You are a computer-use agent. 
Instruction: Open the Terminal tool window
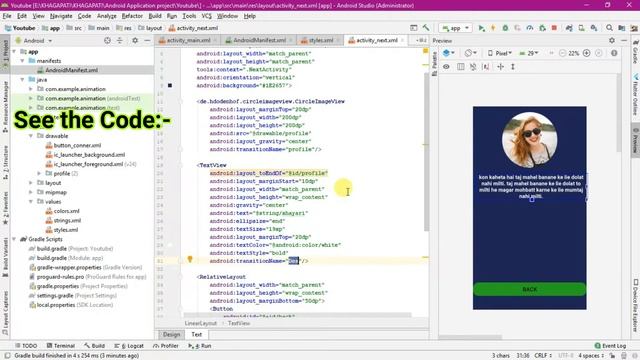coord(60,346)
